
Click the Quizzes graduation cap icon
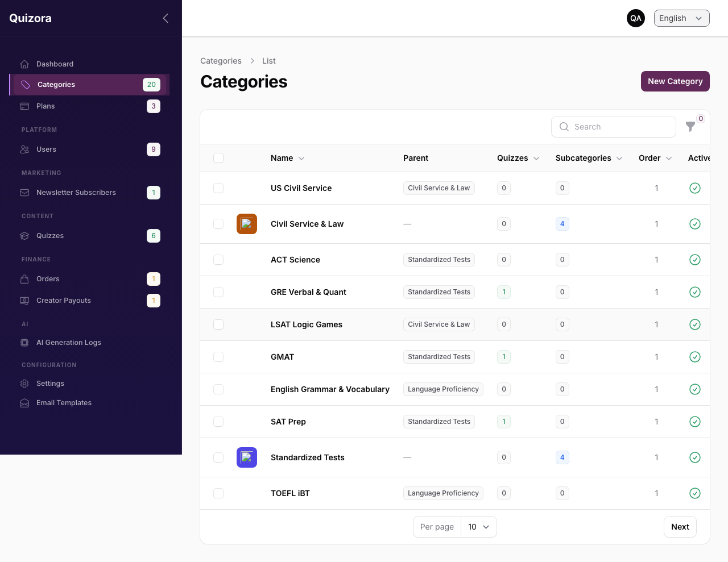24,236
